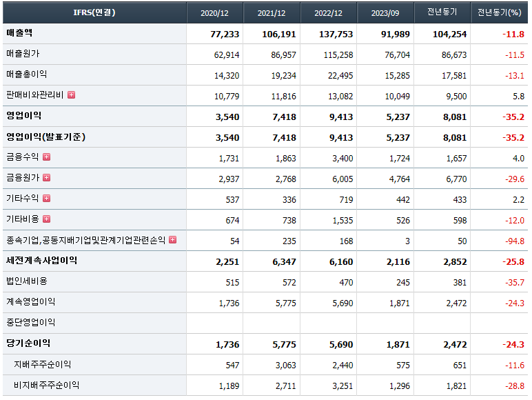Click 비지배주주순이익 change percentage -28.8
The width and height of the screenshot is (532, 400).
coord(515,386)
